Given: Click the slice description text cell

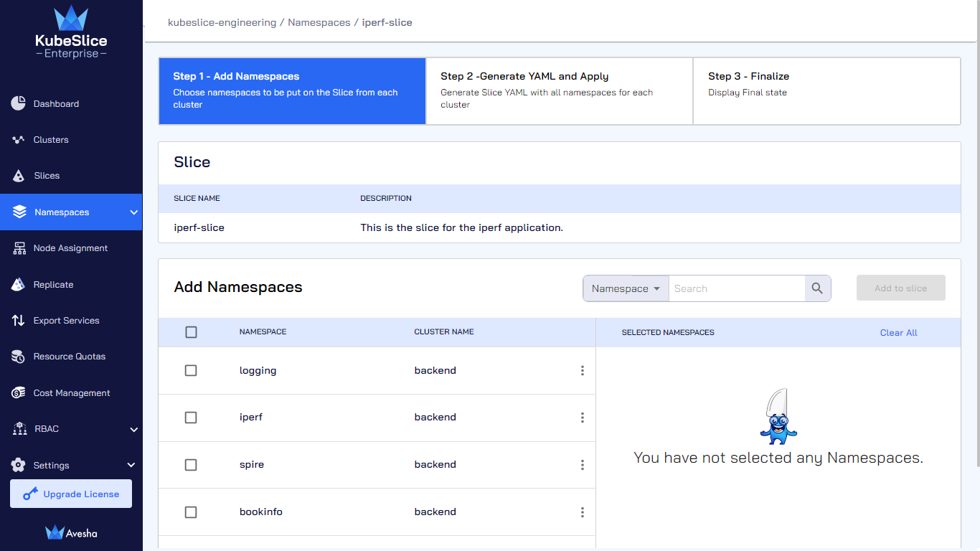Looking at the screenshot, I should point(462,227).
